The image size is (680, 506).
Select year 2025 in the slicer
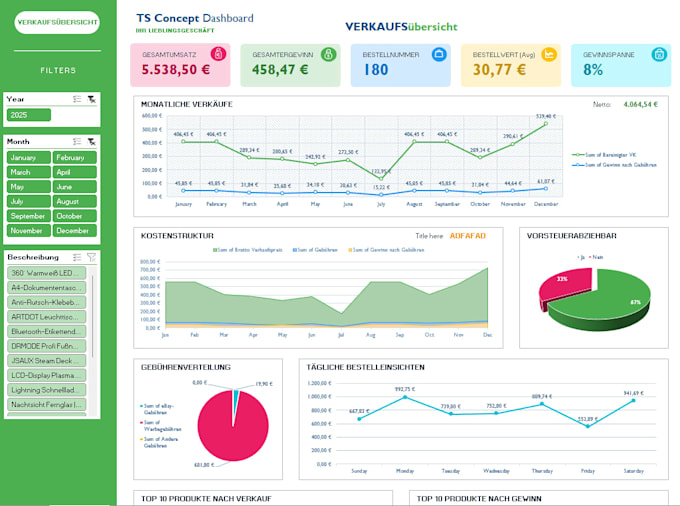point(29,115)
